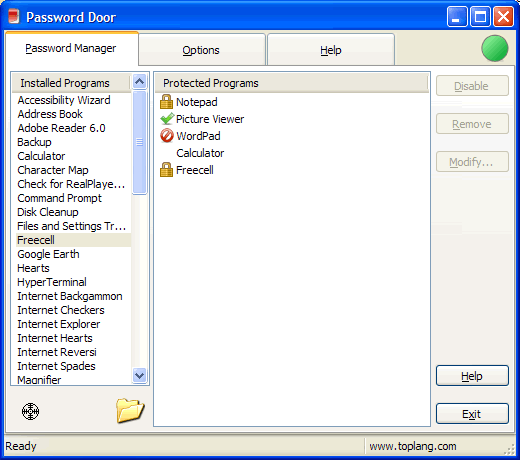The height and width of the screenshot is (460, 520).
Task: Click the green checkmark beside Picture Viewer
Action: (167, 119)
